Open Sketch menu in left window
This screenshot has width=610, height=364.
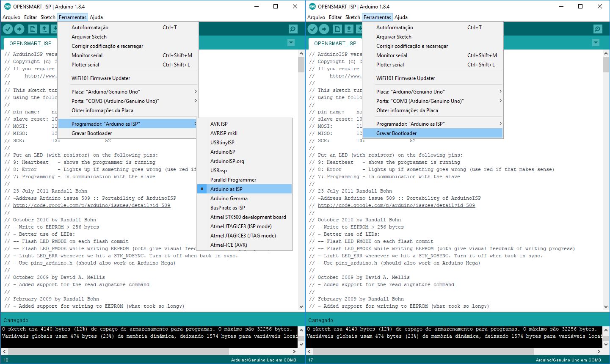pos(48,17)
